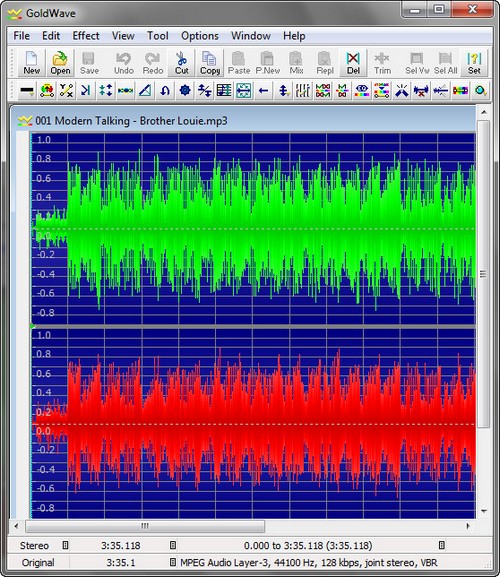The height and width of the screenshot is (577, 500).
Task: Cut the selection using the scissors icon
Action: point(181,63)
